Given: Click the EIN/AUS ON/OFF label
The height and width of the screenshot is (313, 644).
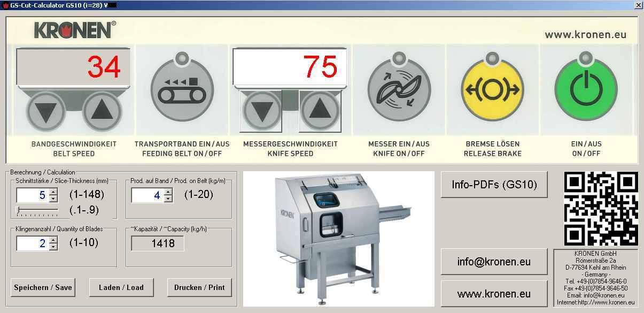Looking at the screenshot, I should click(x=586, y=149).
